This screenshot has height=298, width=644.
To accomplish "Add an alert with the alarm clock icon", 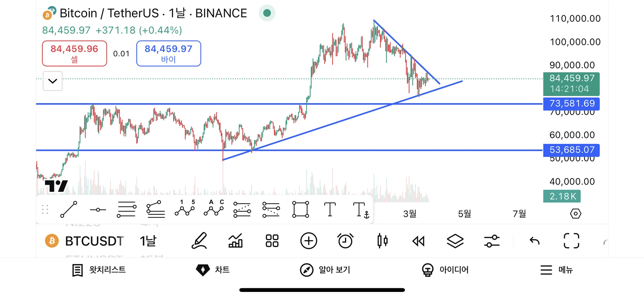I will (345, 241).
